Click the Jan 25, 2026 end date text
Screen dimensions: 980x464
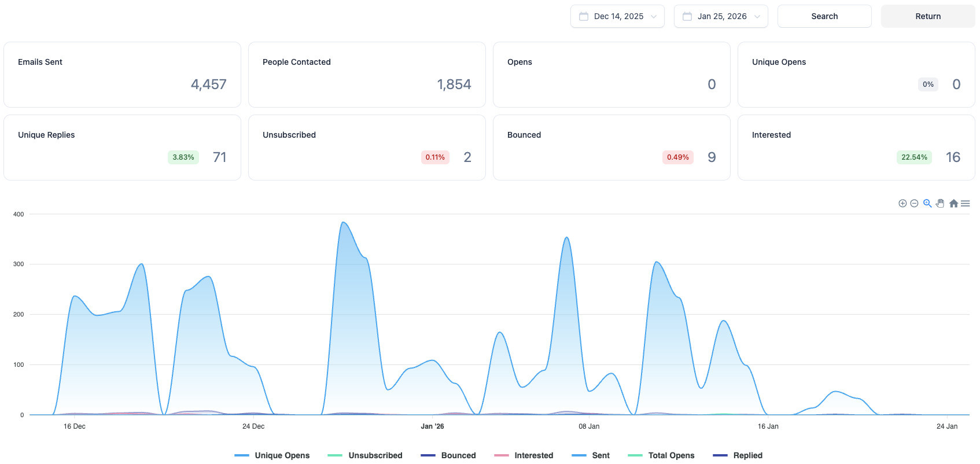(x=722, y=16)
